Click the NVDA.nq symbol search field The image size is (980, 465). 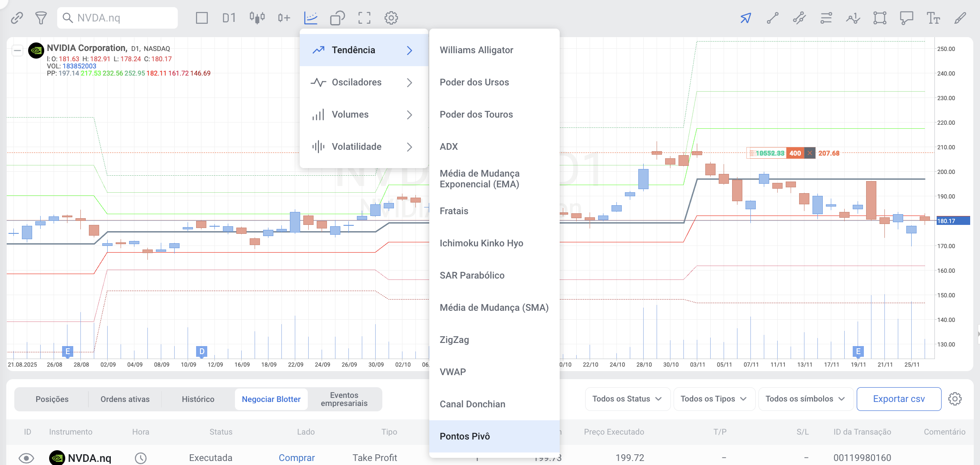pyautogui.click(x=117, y=18)
